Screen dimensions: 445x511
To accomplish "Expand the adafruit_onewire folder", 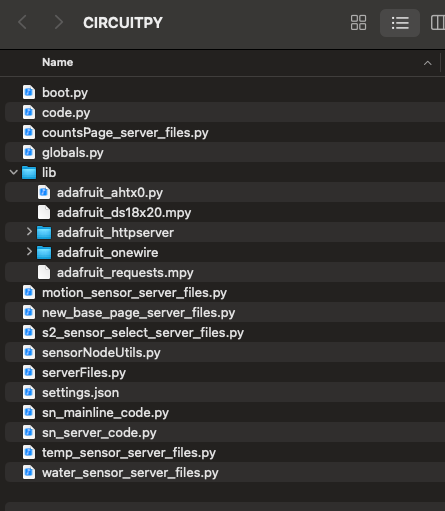I will click(x=29, y=252).
